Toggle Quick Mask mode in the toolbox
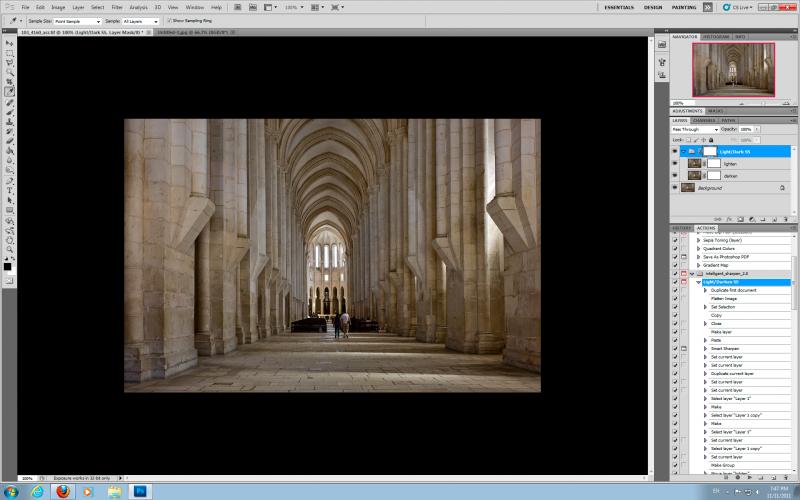The image size is (800, 500). [x=9, y=281]
